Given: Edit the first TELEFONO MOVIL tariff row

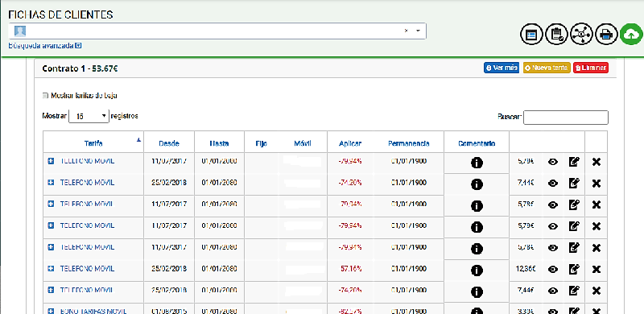Looking at the screenshot, I should click(574, 162).
